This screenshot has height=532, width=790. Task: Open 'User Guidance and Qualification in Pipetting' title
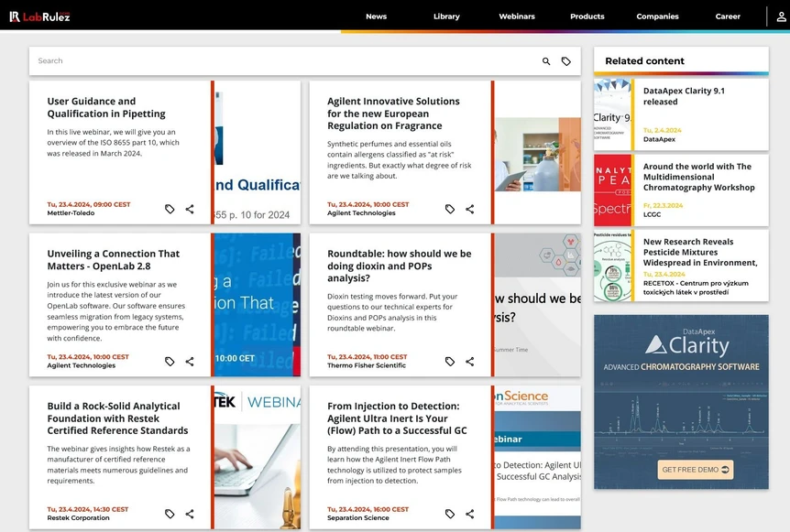(x=106, y=107)
